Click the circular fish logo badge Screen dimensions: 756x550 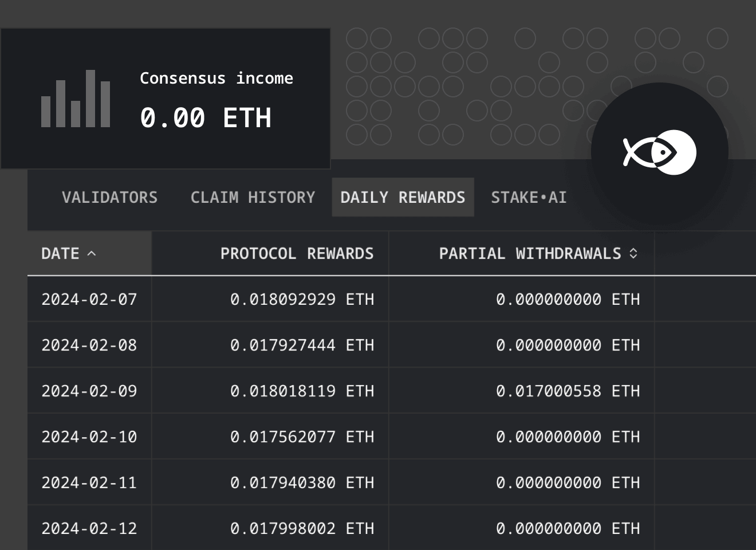pos(659,152)
